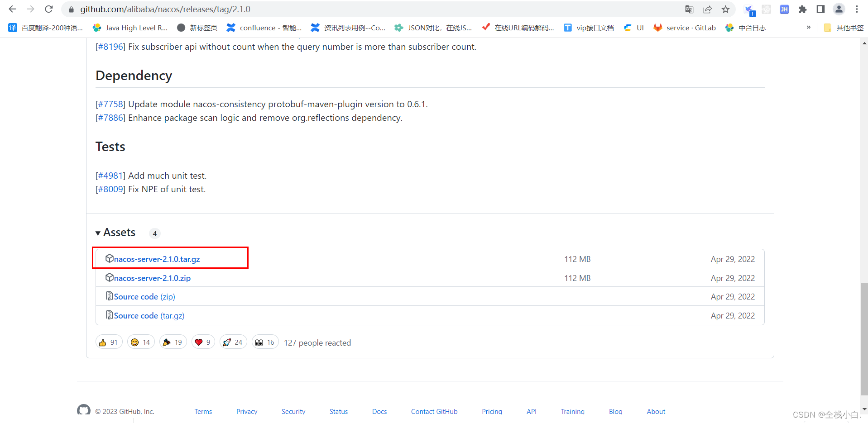Open issue link #8009

(111, 189)
